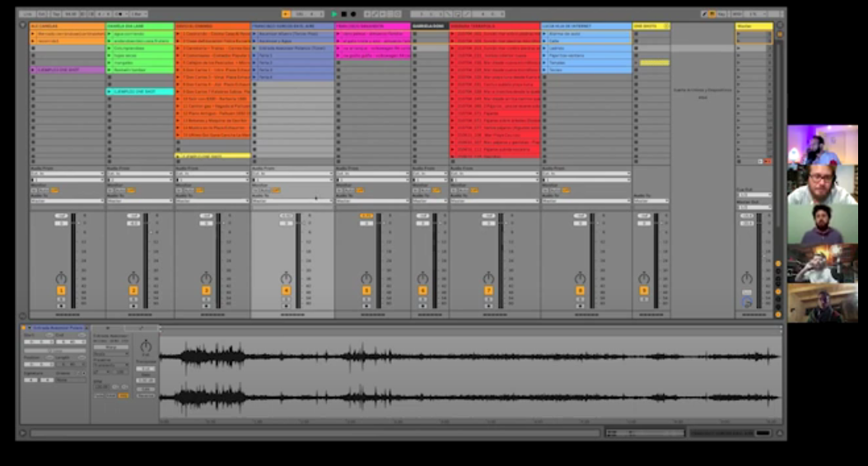The image size is (868, 466).
Task: Click the Master track pan knob
Action: click(747, 277)
